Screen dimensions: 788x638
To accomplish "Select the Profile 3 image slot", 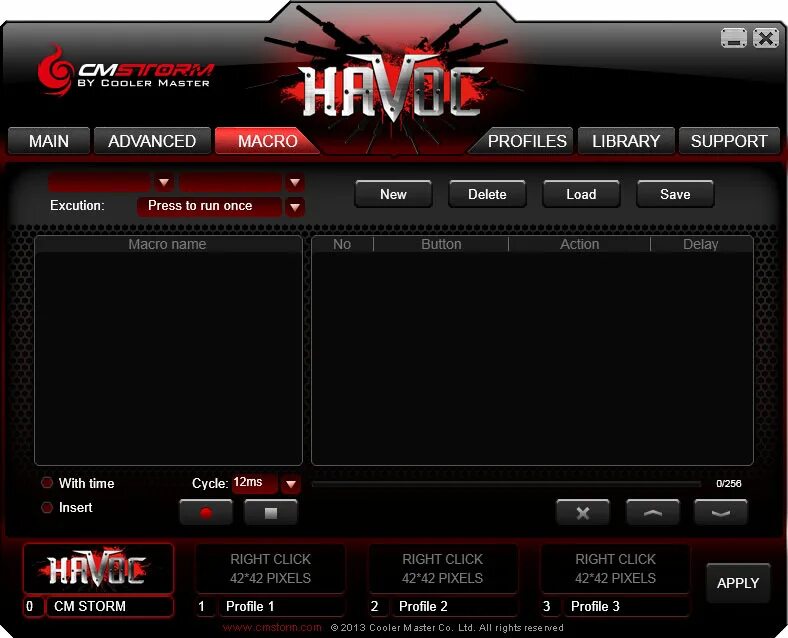I will point(615,569).
